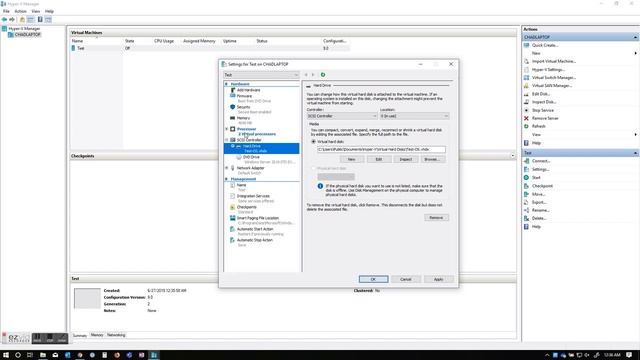Open the Windows Start menu

pyautogui.click(x=5, y=355)
